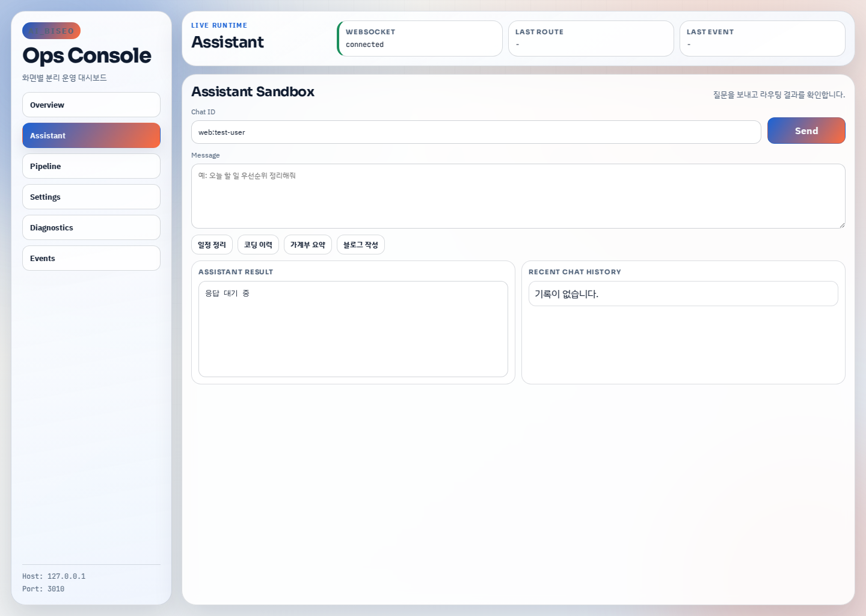The image size is (866, 616).
Task: Go to the Diagnostics panel
Action: coord(91,227)
